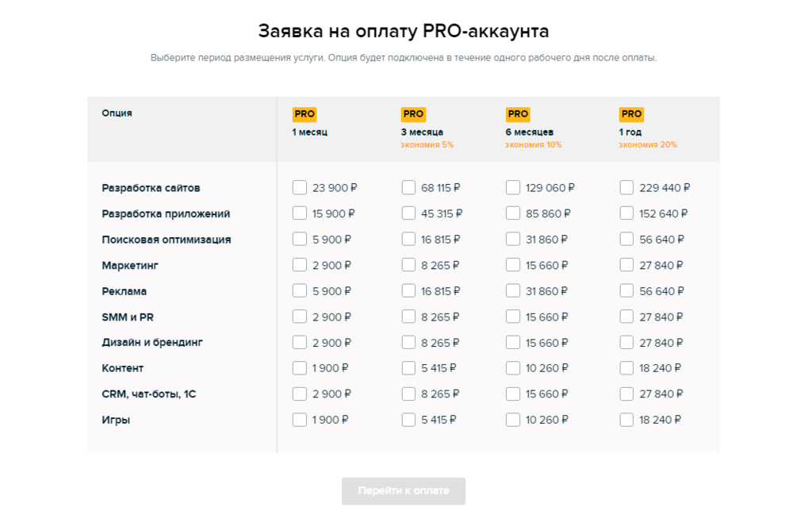Image resolution: width=812 pixels, height=530 pixels.
Task: Check CRM, чат-боты, 1С for 1 месяц
Action: pos(299,394)
